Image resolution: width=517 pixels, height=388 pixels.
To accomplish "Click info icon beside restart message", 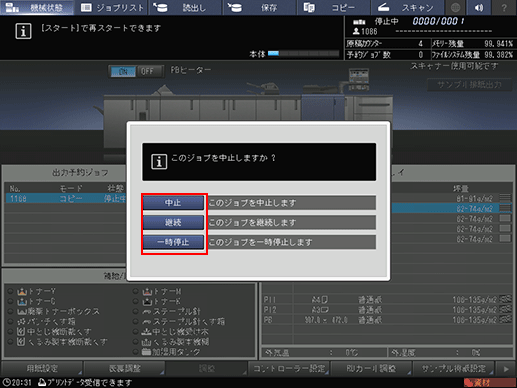I will click(23, 31).
